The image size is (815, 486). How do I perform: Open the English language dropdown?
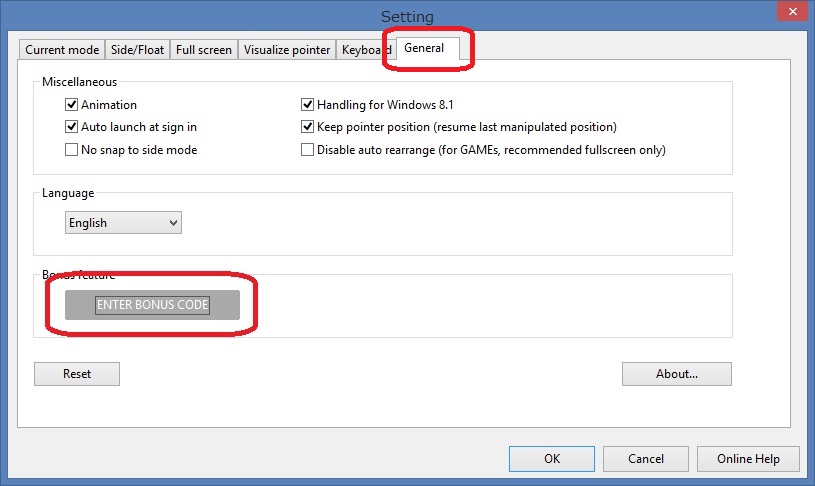pyautogui.click(x=123, y=223)
